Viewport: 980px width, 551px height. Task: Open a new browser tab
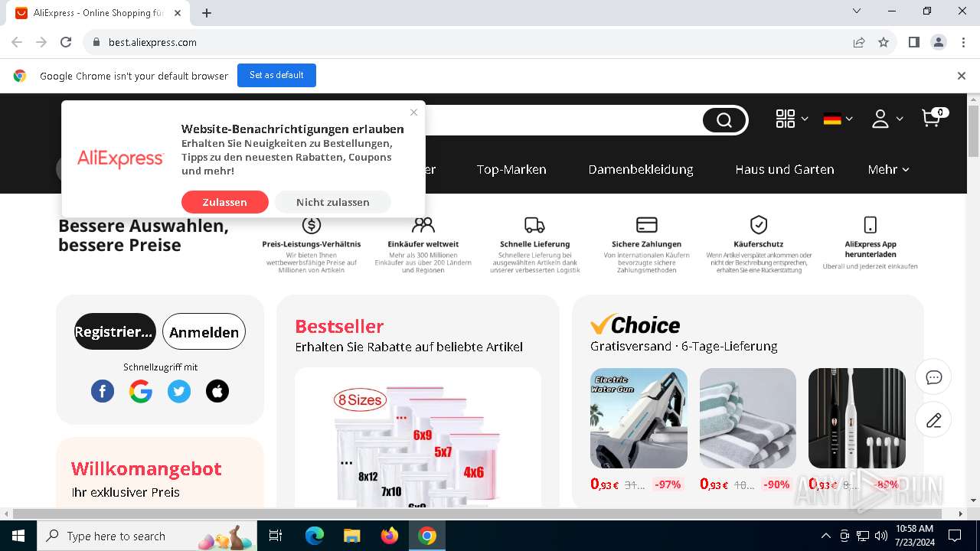[207, 13]
